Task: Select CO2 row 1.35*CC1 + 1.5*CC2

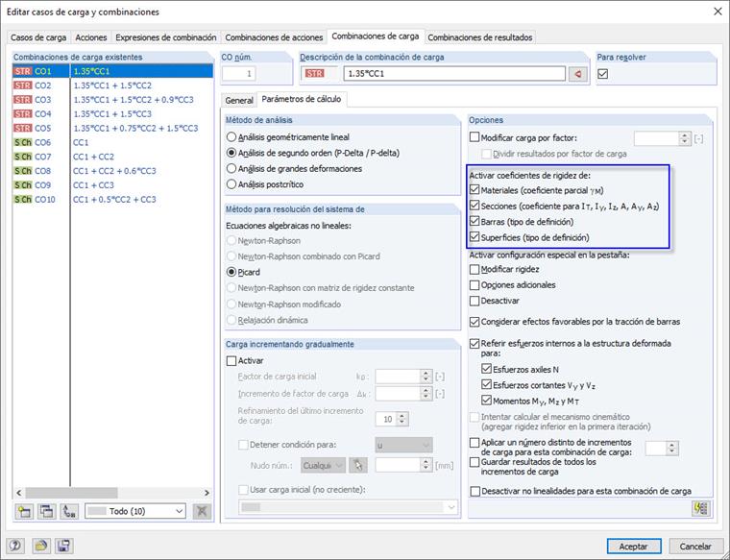Action: pyautogui.click(x=112, y=85)
